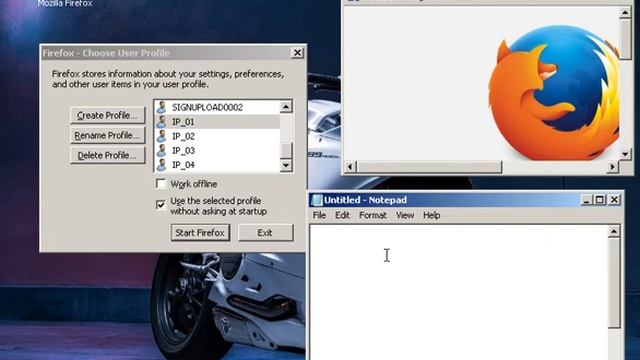The image size is (640, 360).
Task: Click the IP_04 profile user icon
Action: click(x=162, y=164)
